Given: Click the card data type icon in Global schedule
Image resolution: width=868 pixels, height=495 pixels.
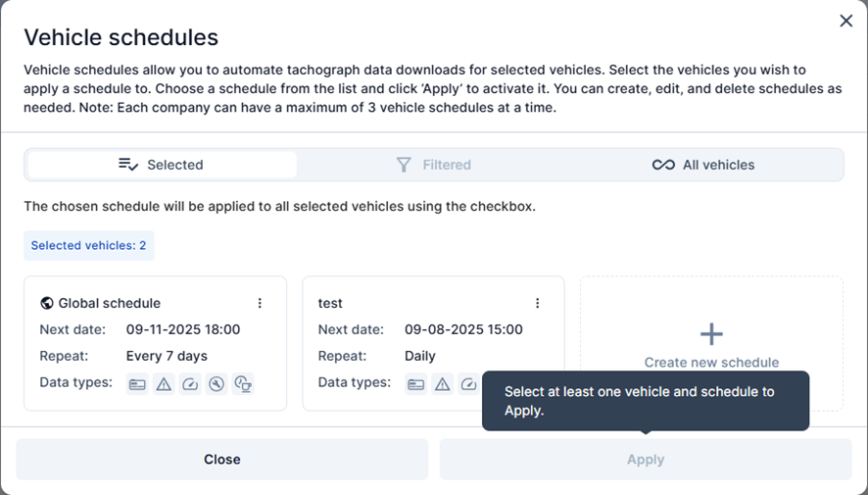Looking at the screenshot, I should point(137,384).
